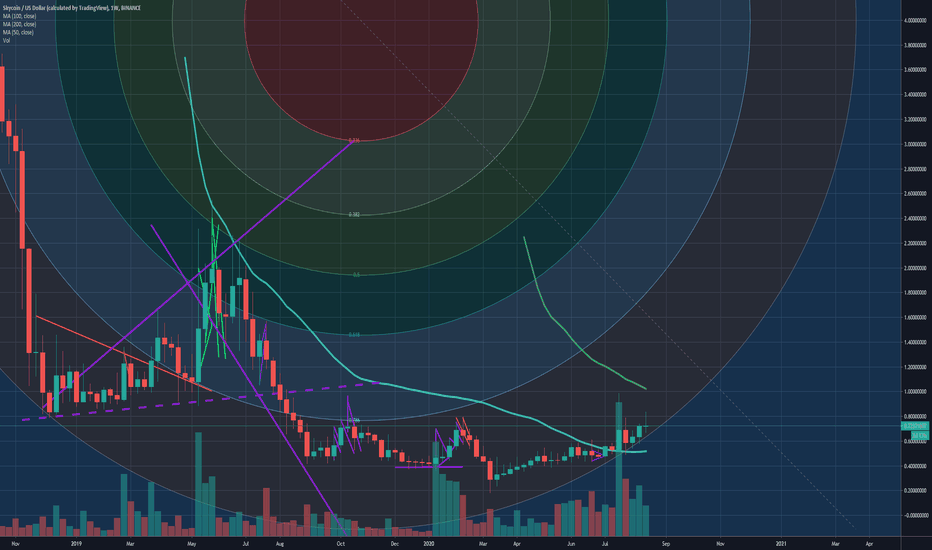Click the tallest volume bar in Jul 2020
The width and height of the screenshot is (932, 550).
(x=619, y=469)
